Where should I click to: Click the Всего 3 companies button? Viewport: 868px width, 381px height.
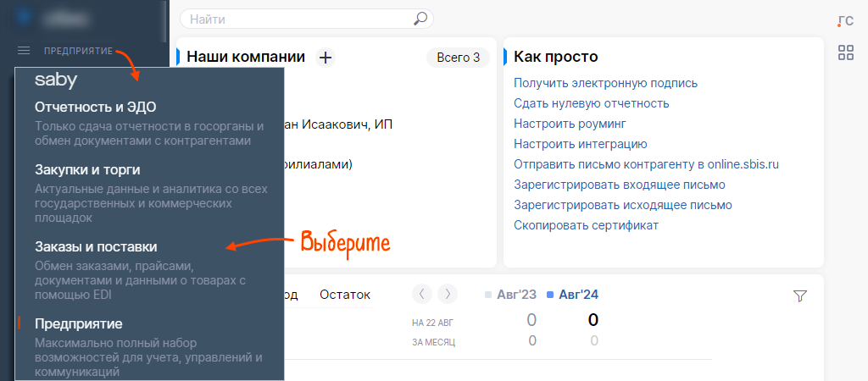[458, 58]
